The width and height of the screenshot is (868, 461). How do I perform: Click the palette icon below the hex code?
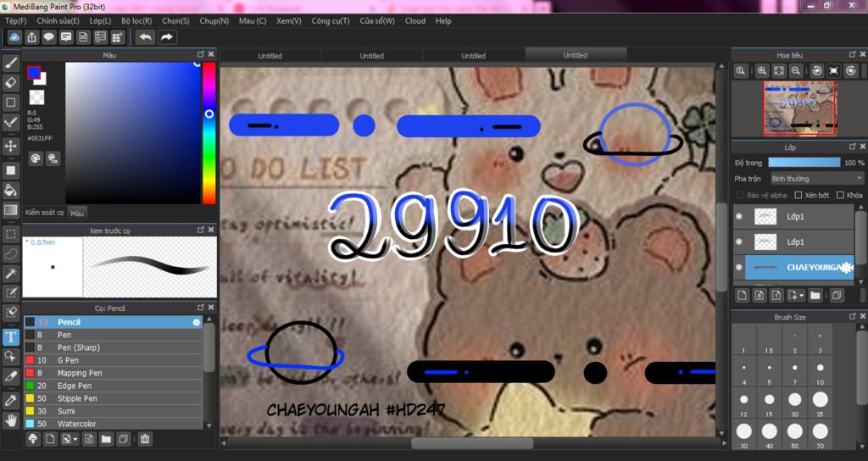36,158
